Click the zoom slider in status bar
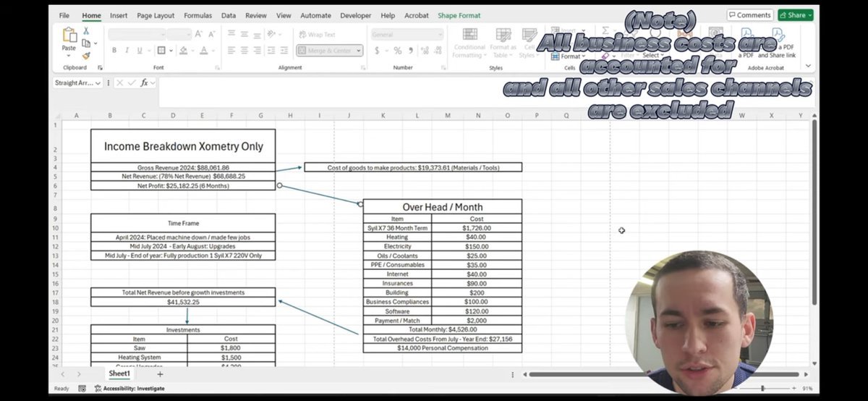 coord(762,389)
